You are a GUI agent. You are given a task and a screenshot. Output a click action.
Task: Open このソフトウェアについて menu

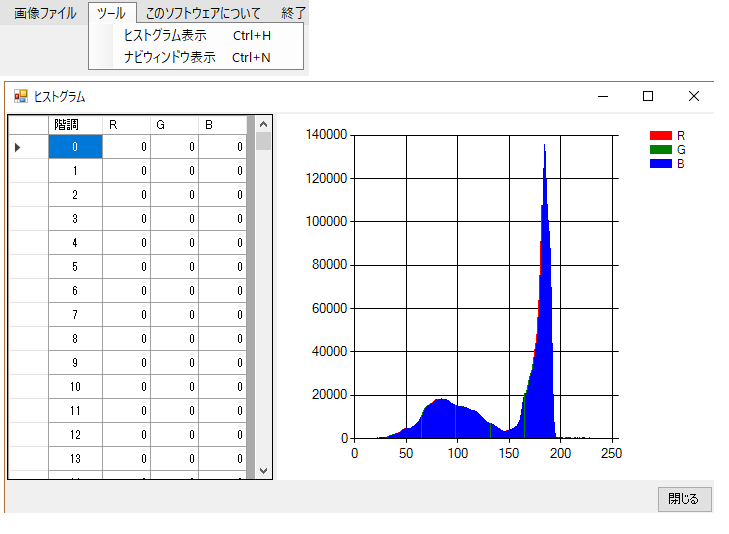tap(203, 13)
